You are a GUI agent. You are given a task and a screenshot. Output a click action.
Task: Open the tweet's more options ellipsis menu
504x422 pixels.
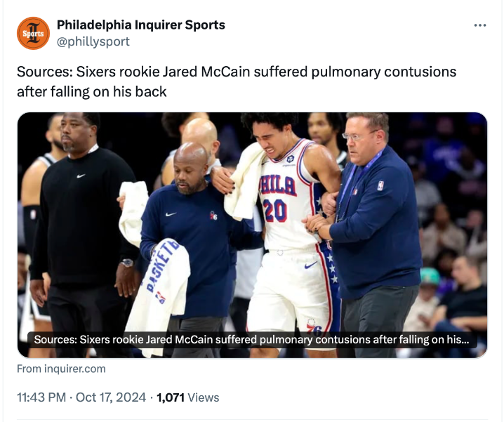coord(480,25)
